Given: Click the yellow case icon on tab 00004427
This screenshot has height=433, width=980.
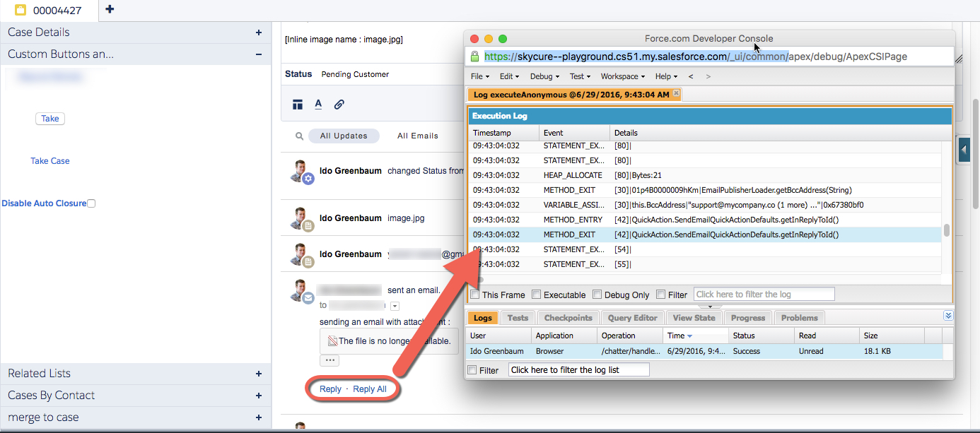Looking at the screenshot, I should (x=21, y=10).
